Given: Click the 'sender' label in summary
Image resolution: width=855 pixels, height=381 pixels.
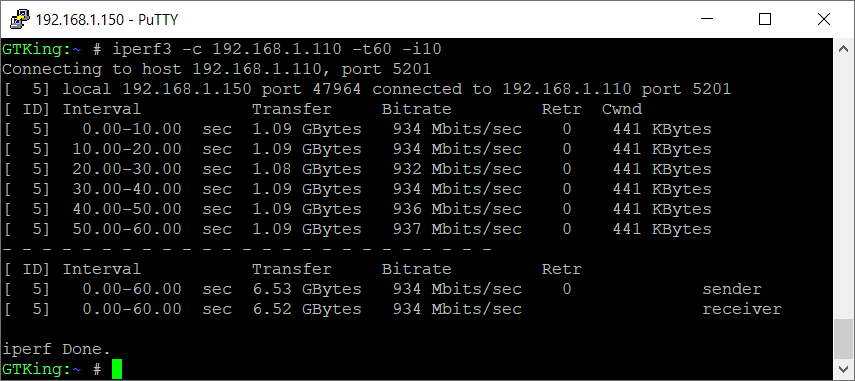Looking at the screenshot, I should tap(732, 289).
